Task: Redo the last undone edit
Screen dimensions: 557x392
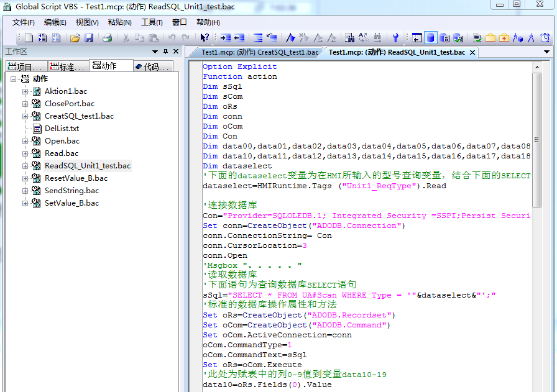Action: (x=185, y=38)
